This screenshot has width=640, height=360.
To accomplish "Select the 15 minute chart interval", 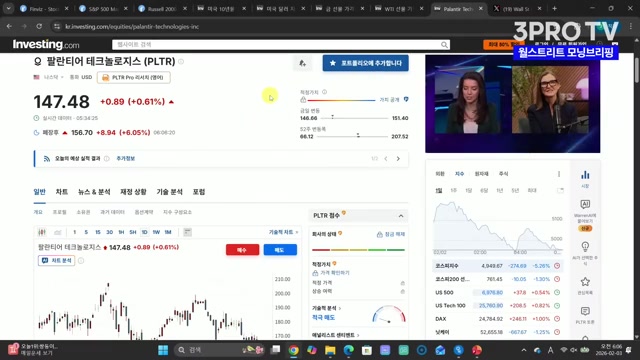I will click(98, 232).
